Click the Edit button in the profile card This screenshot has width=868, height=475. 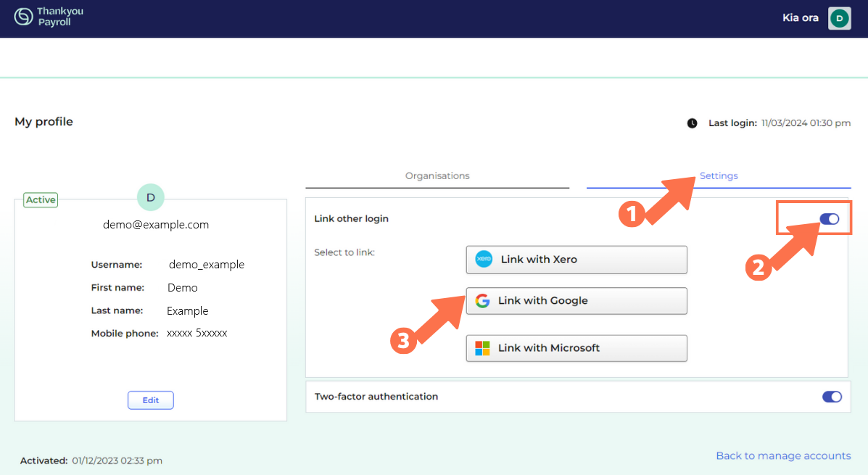150,400
